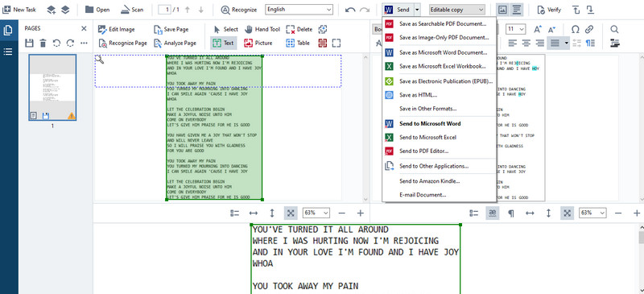Click the Delete area tool

299,29
